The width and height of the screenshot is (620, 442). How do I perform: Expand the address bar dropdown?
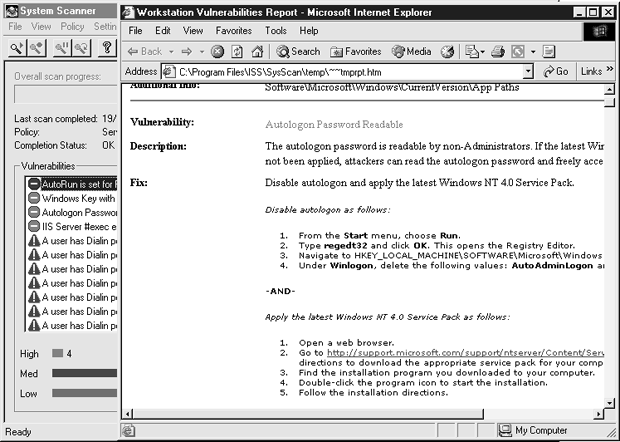(528, 72)
